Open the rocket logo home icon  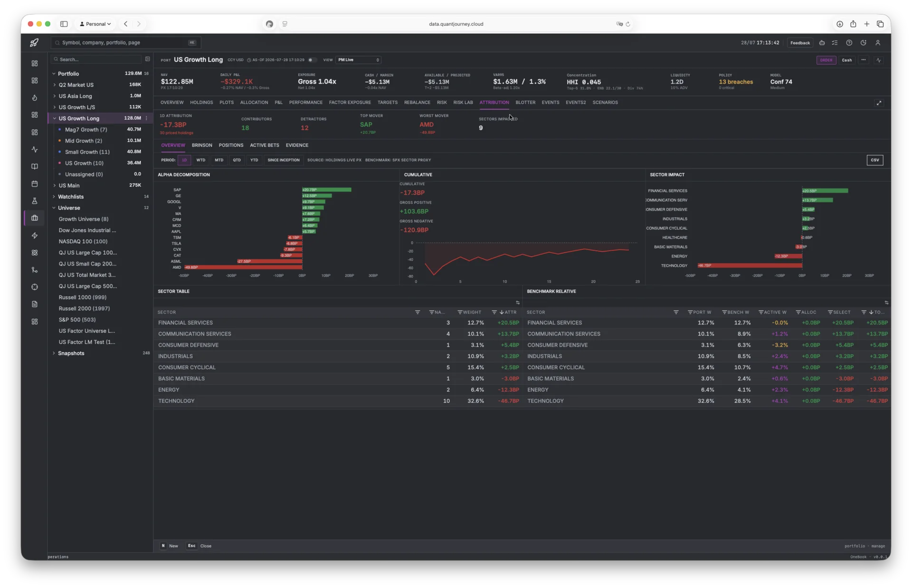coord(34,43)
